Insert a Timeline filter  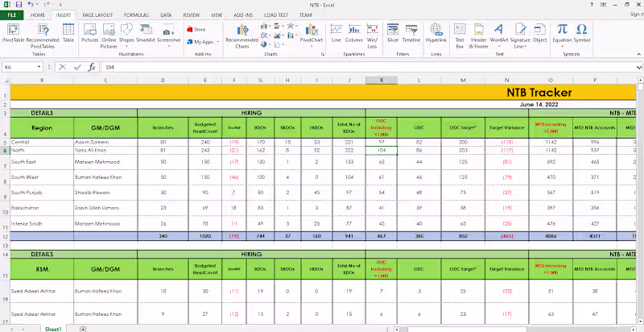411,33
